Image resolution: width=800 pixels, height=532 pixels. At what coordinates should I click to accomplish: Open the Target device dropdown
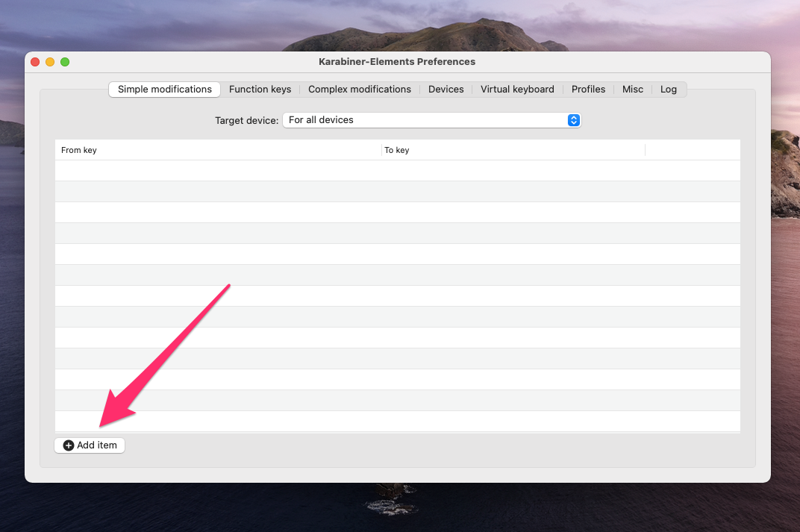pos(431,120)
